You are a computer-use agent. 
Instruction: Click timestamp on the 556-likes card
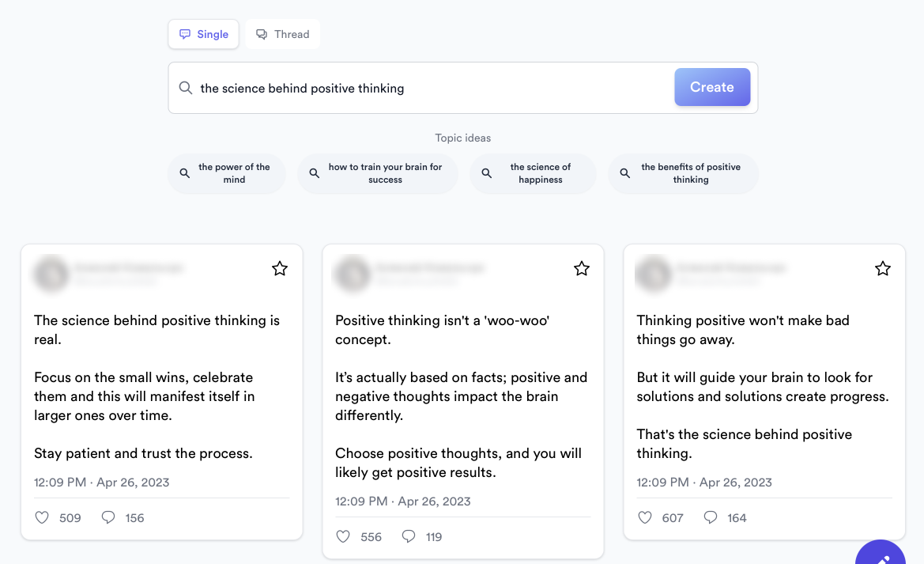pyautogui.click(x=403, y=501)
